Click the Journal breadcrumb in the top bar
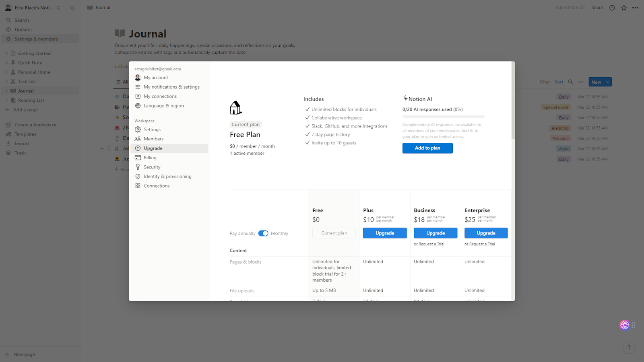This screenshot has width=644, height=362. click(x=99, y=8)
